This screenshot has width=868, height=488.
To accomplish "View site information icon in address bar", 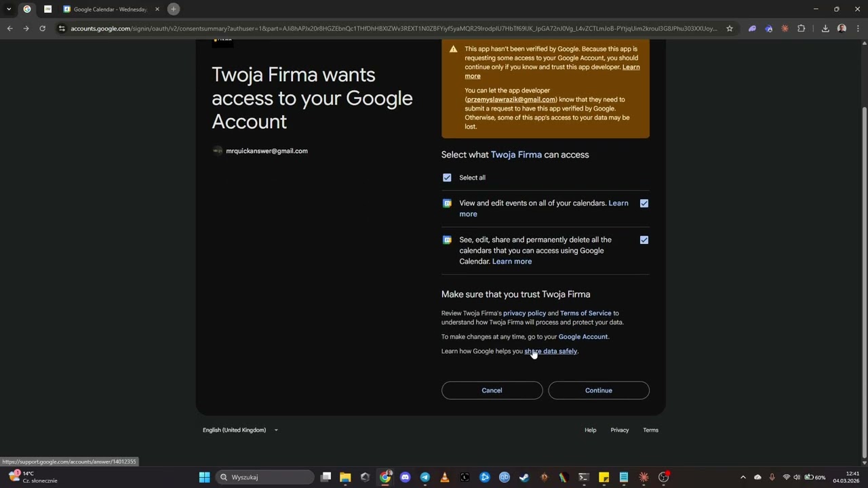I will click(62, 28).
